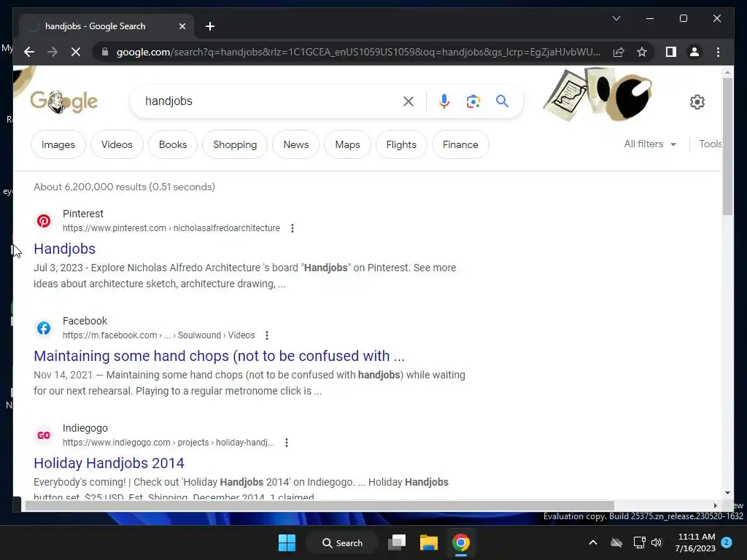The width and height of the screenshot is (747, 560).
Task: Click the back navigation arrow
Action: [29, 52]
